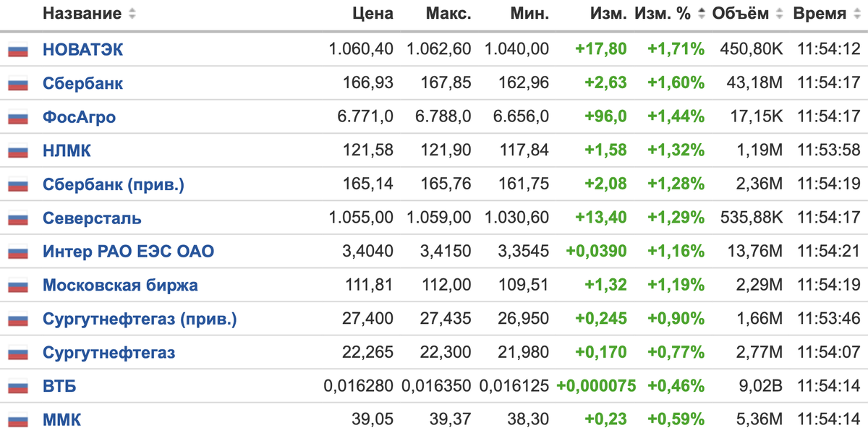Sort table by Название column arrows
Viewport: 868px width, 433px height.
click(x=131, y=14)
